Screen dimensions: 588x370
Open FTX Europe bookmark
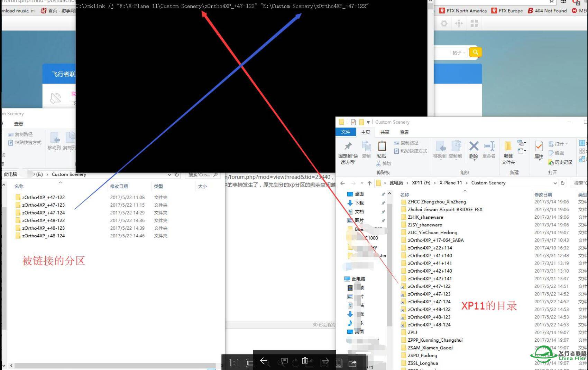507,11
